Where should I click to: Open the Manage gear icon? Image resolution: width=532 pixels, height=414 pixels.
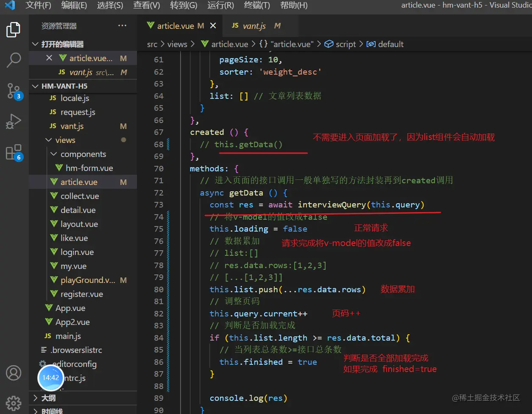tap(14, 403)
